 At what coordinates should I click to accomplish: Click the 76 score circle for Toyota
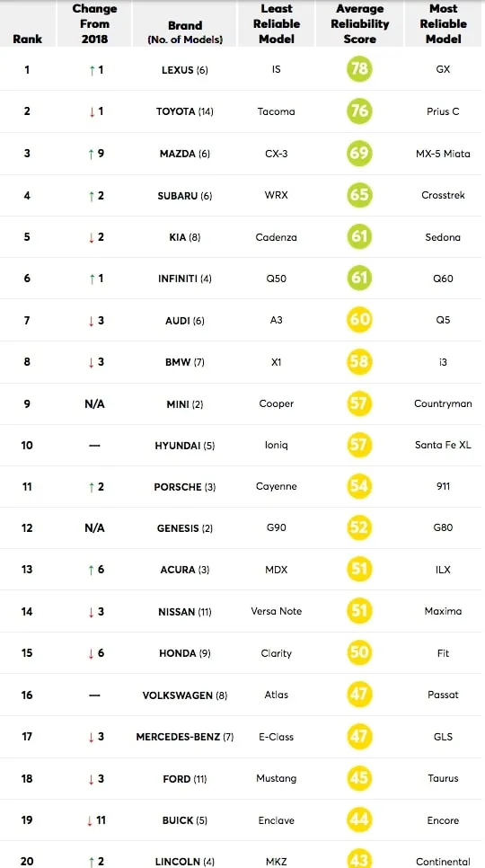tap(359, 111)
